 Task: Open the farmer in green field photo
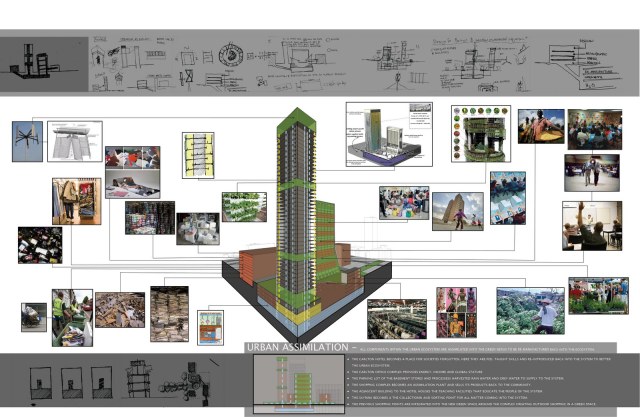[x=546, y=310]
